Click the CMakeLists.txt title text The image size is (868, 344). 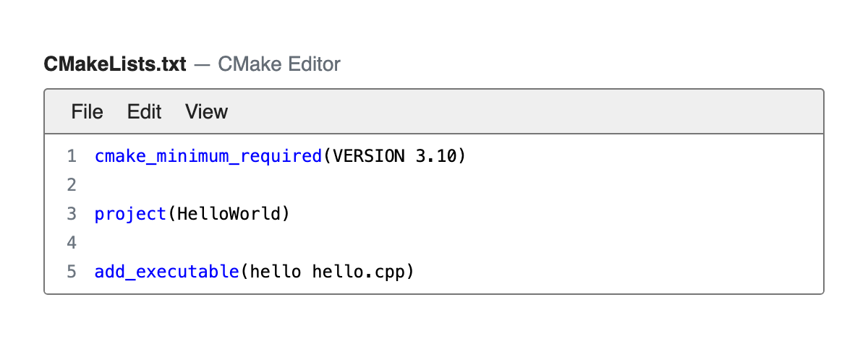115,64
